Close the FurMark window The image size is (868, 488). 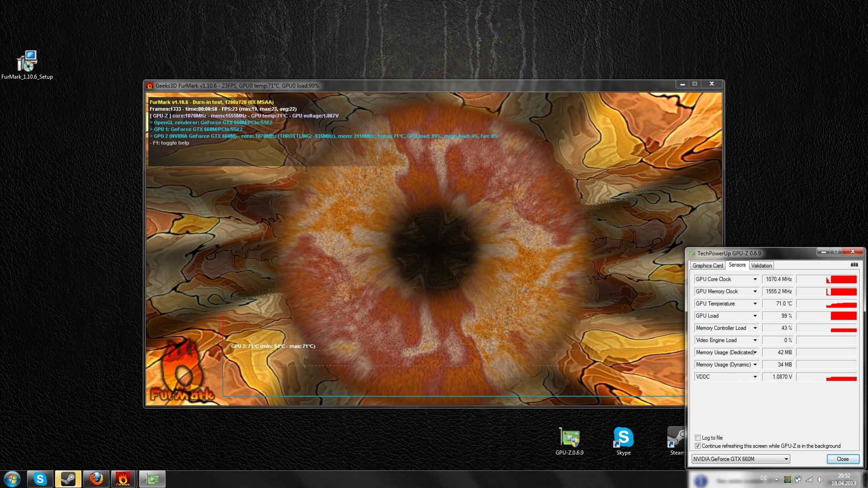[711, 84]
